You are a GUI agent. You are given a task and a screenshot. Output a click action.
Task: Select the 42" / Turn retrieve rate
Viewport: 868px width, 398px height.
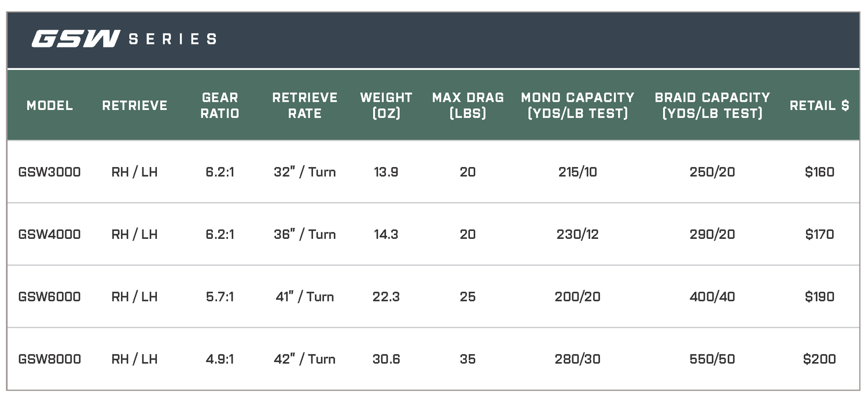pyautogui.click(x=305, y=359)
